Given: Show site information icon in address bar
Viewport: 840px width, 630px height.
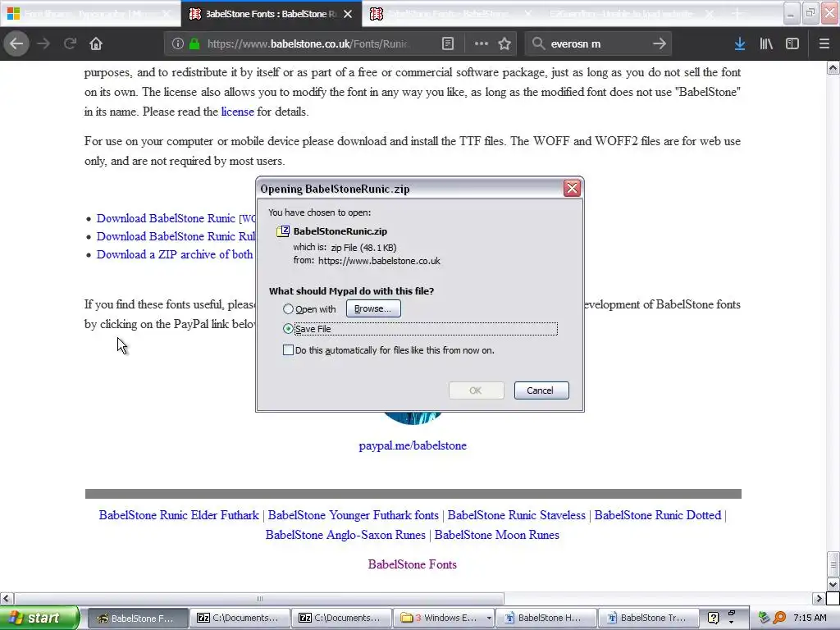Looking at the screenshot, I should [x=178, y=44].
